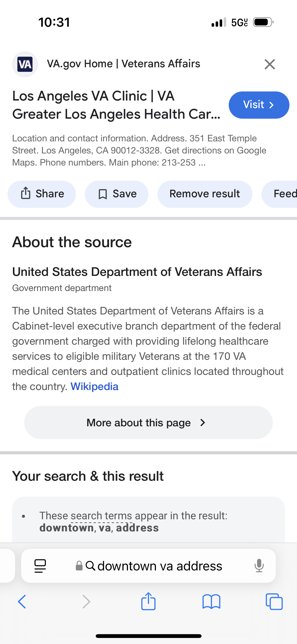Go back with Safari back arrow
The width and height of the screenshot is (297, 644).
tap(22, 602)
